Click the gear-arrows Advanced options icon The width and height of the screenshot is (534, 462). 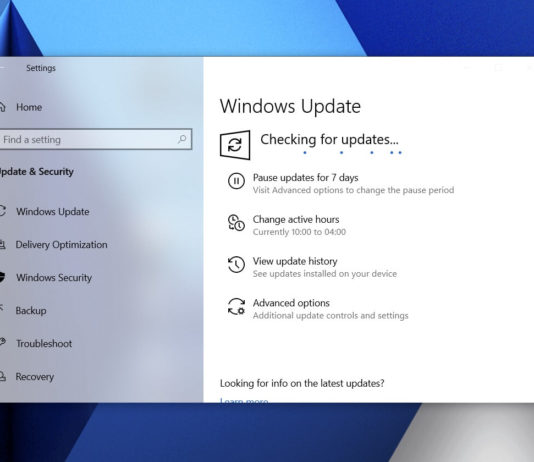[236, 306]
